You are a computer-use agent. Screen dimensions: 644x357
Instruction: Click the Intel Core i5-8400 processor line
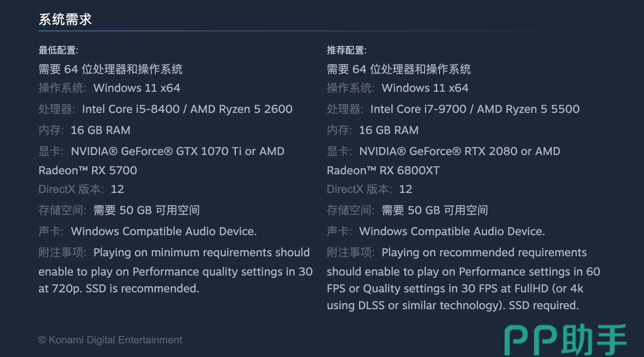coord(187,109)
